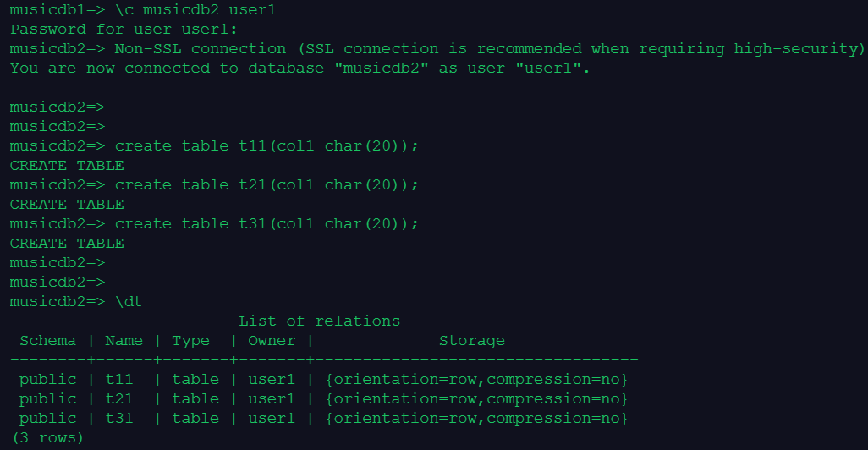
Task: Click the Storage column header
Action: pos(471,340)
